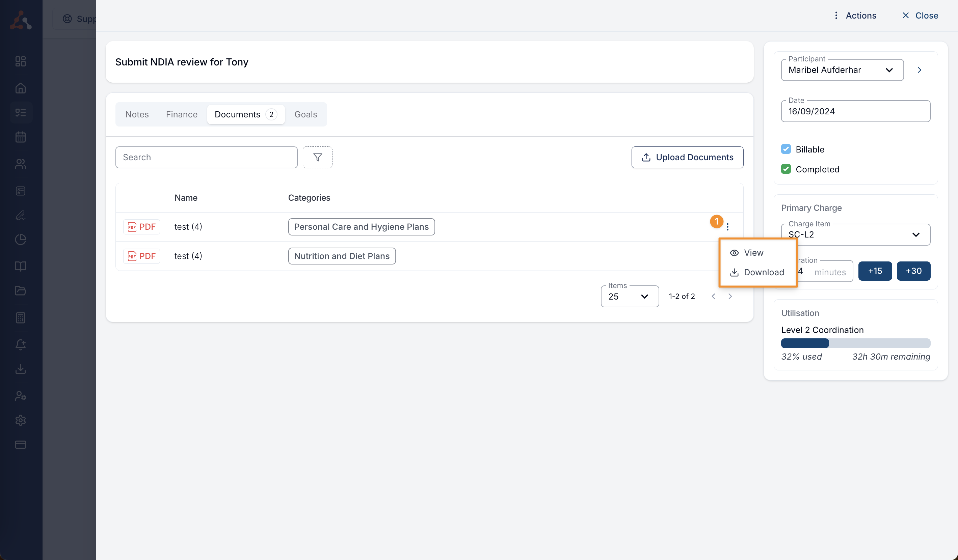The image size is (958, 560).
Task: Switch to the Goals tab
Action: pos(305,114)
